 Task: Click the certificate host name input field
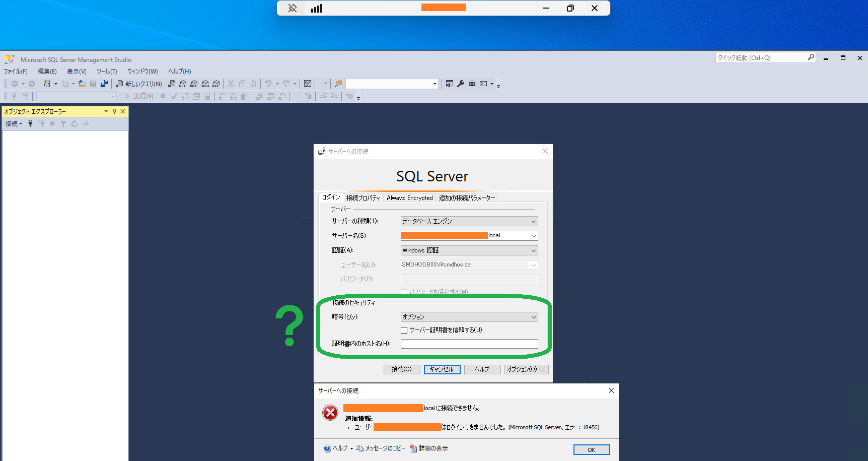point(469,344)
